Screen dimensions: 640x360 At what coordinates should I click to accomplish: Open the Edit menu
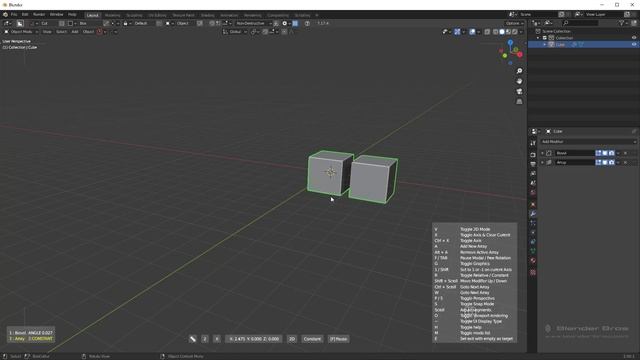(x=25, y=15)
